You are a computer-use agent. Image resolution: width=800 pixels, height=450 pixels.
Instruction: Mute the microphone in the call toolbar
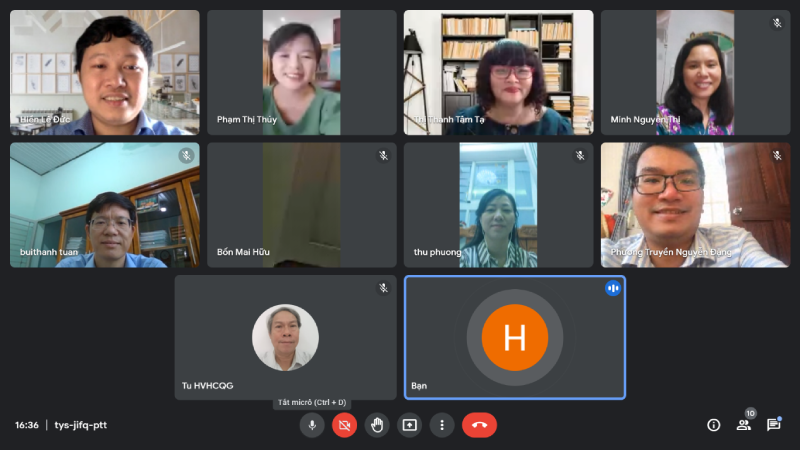click(x=312, y=425)
